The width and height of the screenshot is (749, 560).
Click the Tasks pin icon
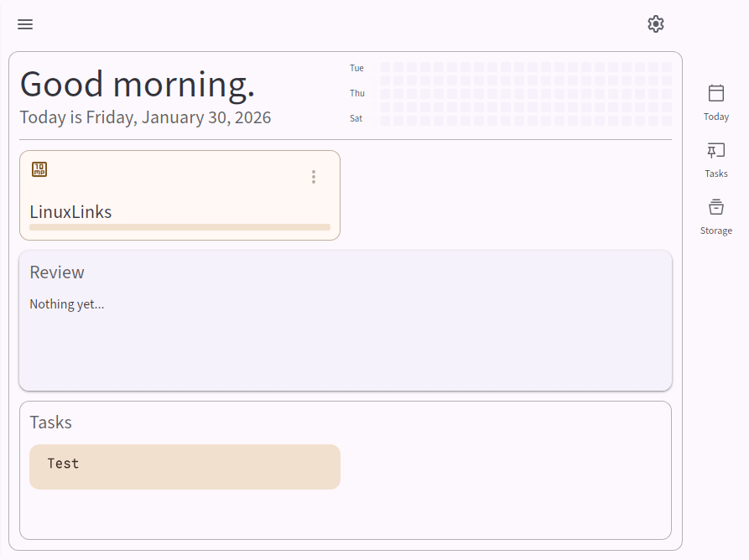click(716, 151)
